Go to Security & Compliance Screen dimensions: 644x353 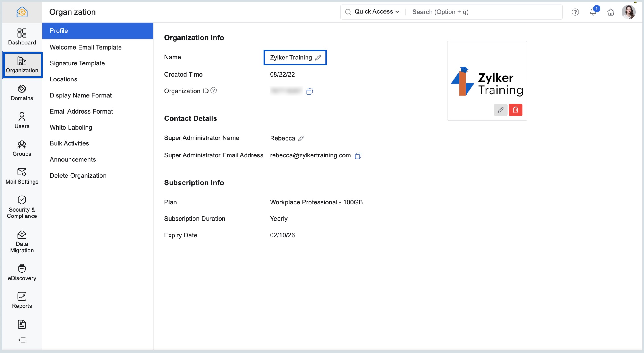coord(22,207)
